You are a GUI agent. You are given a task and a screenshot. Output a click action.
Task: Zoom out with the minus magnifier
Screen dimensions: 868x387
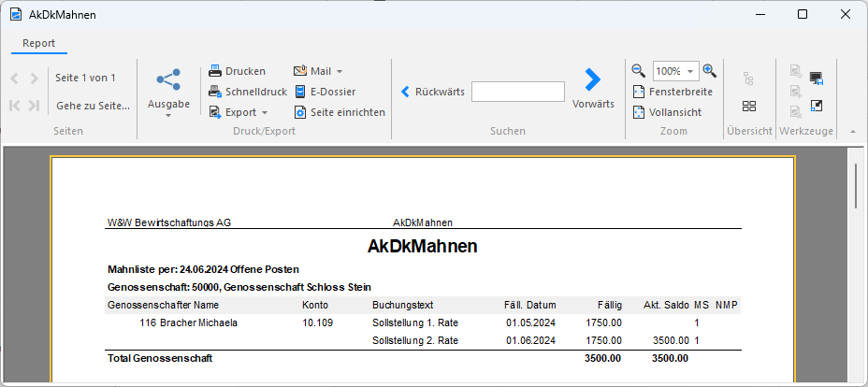coord(639,71)
